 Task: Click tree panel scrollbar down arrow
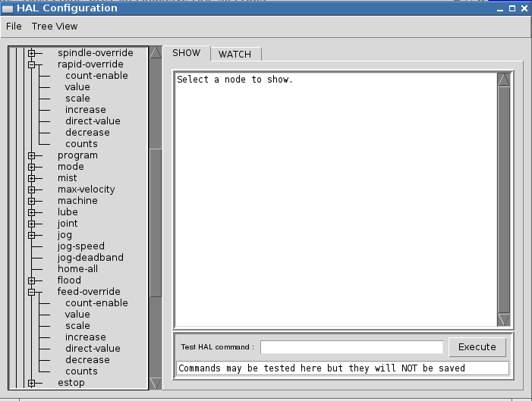pyautogui.click(x=156, y=384)
